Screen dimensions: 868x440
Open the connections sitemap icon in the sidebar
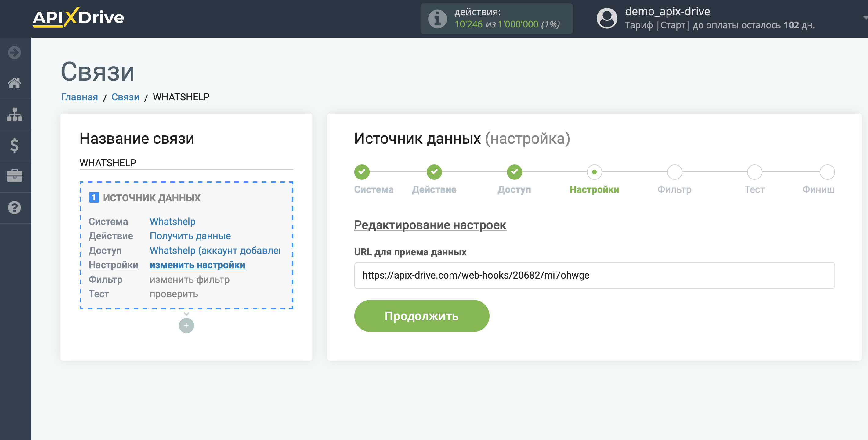click(x=14, y=114)
